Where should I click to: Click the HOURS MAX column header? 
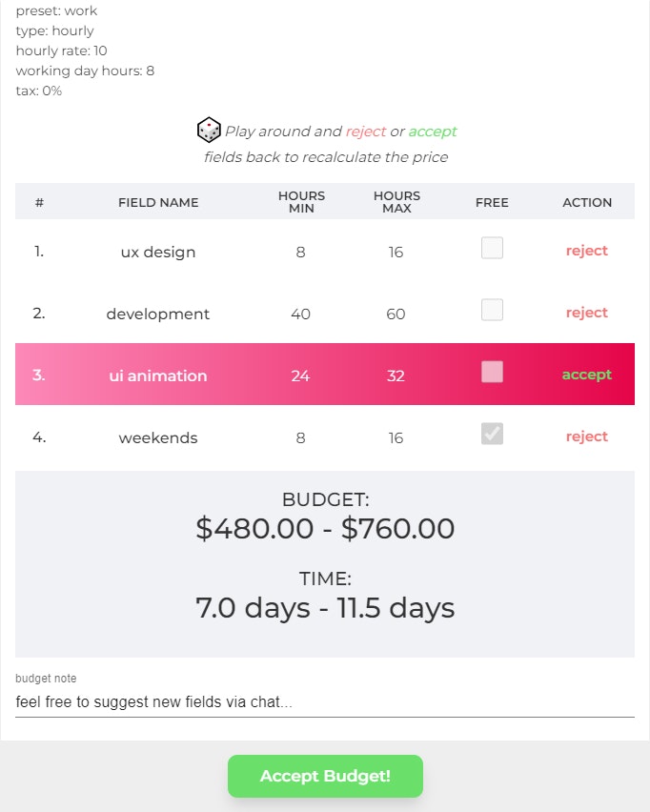point(396,202)
